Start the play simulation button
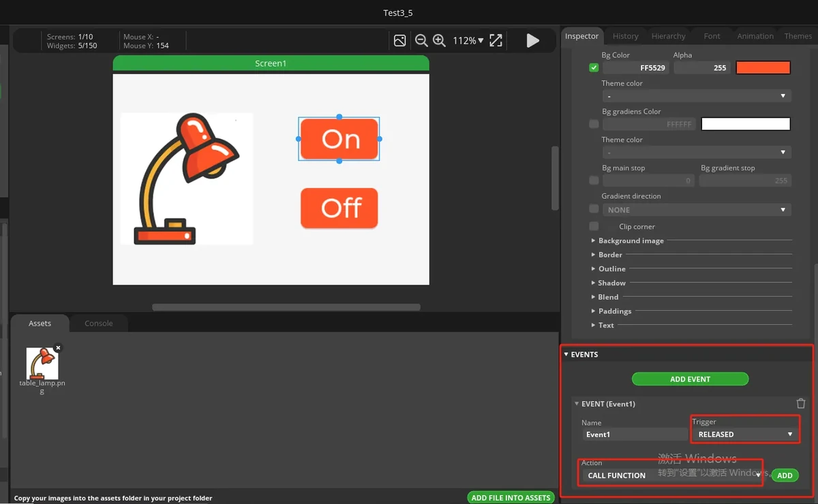The width and height of the screenshot is (818, 504). [x=533, y=41]
